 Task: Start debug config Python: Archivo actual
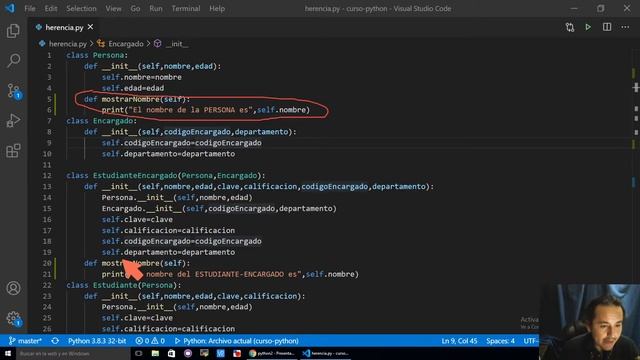pos(236,341)
